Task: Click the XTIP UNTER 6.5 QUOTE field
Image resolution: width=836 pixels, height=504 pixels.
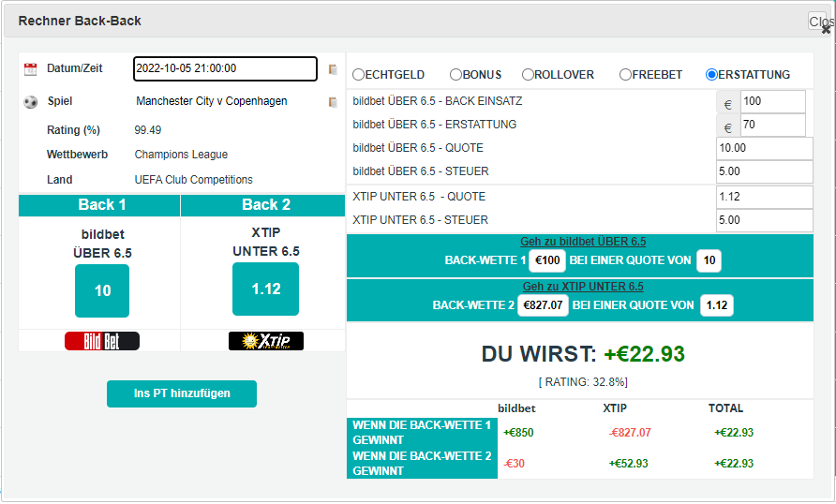Action: click(765, 197)
